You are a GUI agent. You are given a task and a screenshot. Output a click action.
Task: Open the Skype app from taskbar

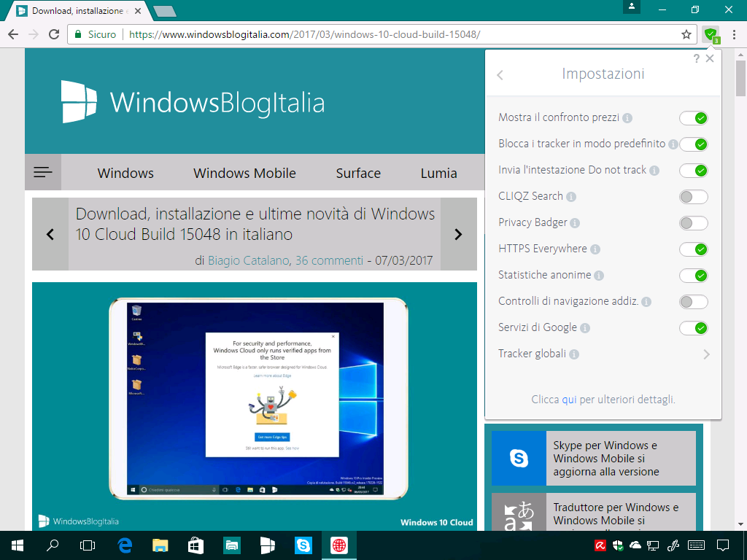click(303, 545)
